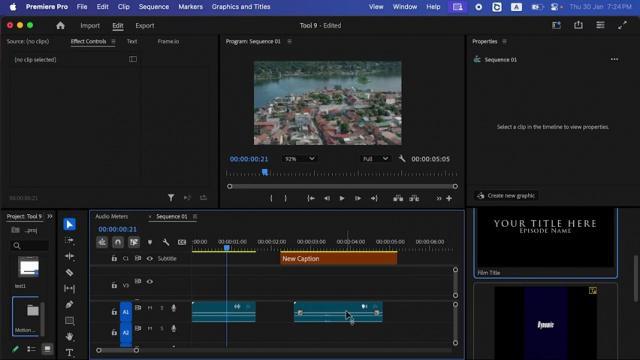Click the Extract button

pyautogui.click(x=414, y=198)
